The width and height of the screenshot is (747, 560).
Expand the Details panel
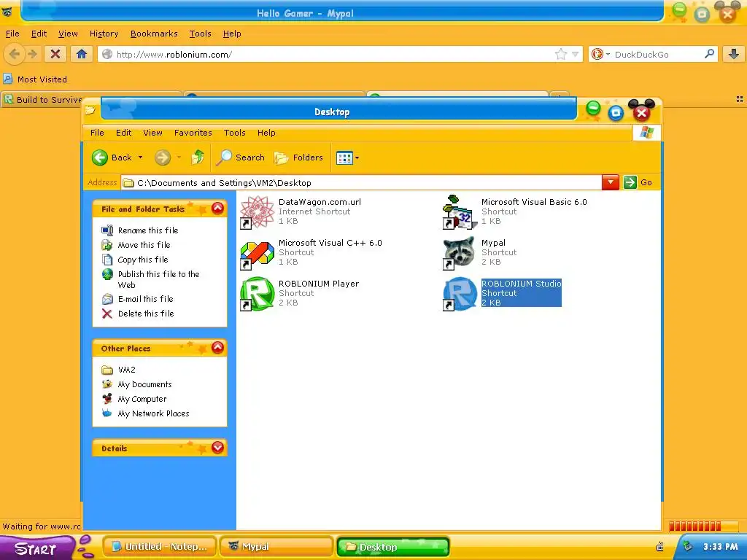217,448
